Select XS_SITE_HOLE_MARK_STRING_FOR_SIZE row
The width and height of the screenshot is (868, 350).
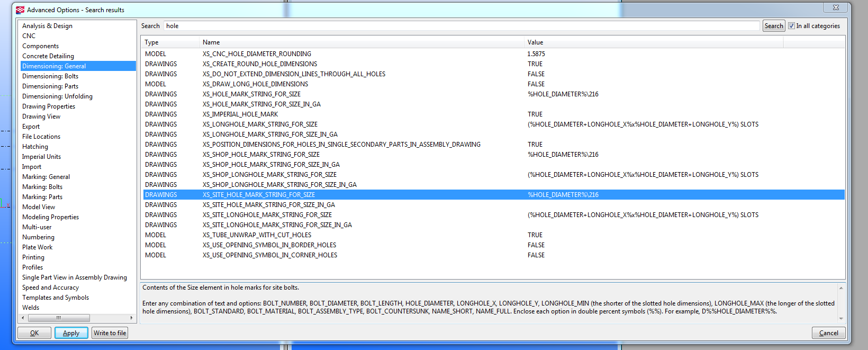tap(493, 195)
